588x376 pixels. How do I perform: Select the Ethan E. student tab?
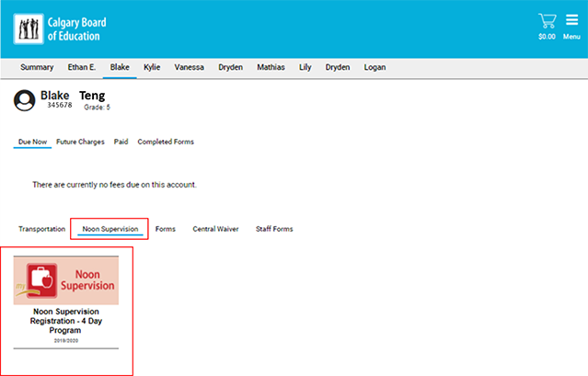tap(82, 67)
